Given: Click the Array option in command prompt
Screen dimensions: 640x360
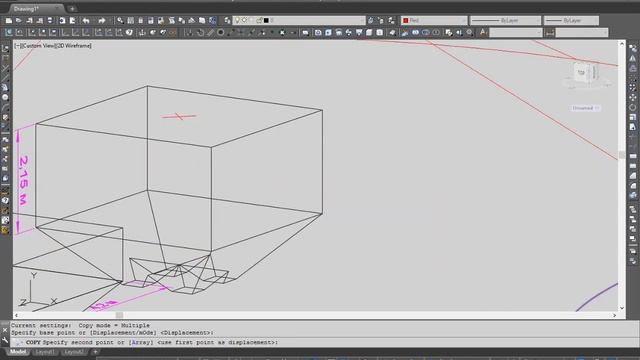Looking at the screenshot, I should click(x=140, y=342).
